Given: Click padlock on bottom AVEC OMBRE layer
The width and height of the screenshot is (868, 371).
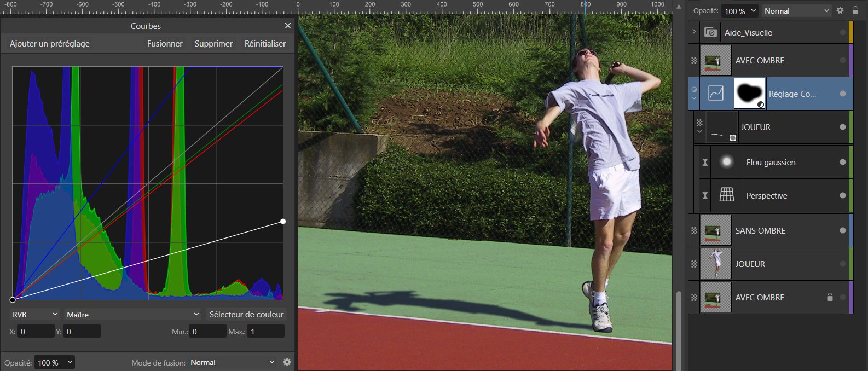Looking at the screenshot, I should pos(830,297).
